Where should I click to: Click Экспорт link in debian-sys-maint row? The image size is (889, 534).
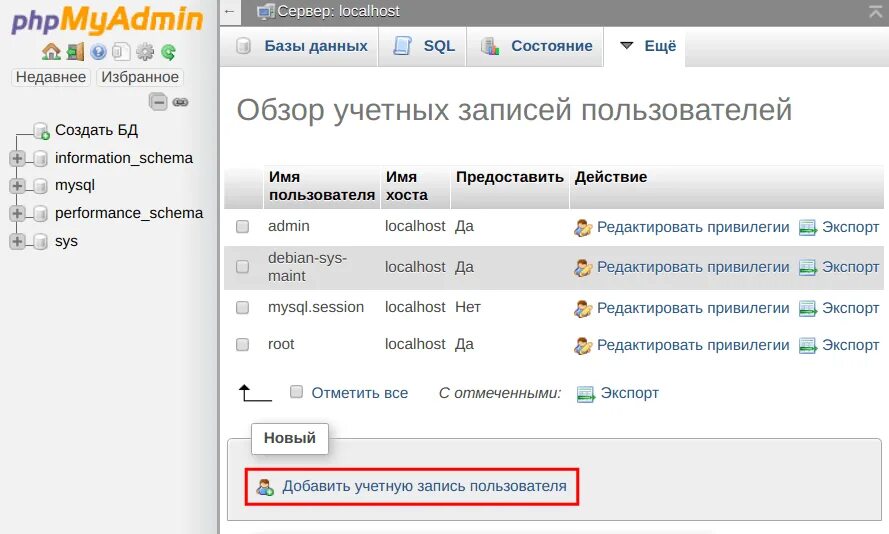850,267
